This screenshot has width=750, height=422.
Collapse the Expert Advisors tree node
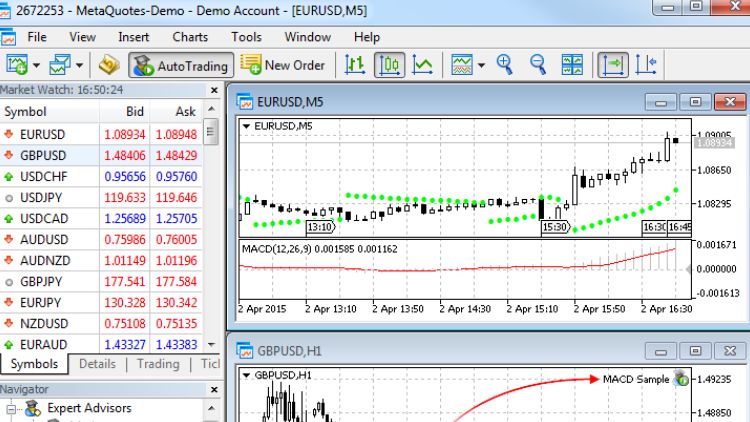(11, 409)
